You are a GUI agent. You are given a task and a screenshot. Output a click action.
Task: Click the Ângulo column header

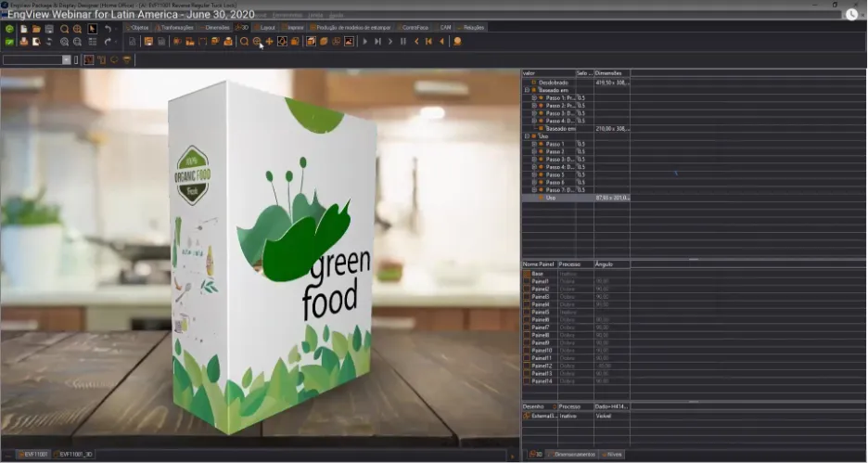click(612, 264)
